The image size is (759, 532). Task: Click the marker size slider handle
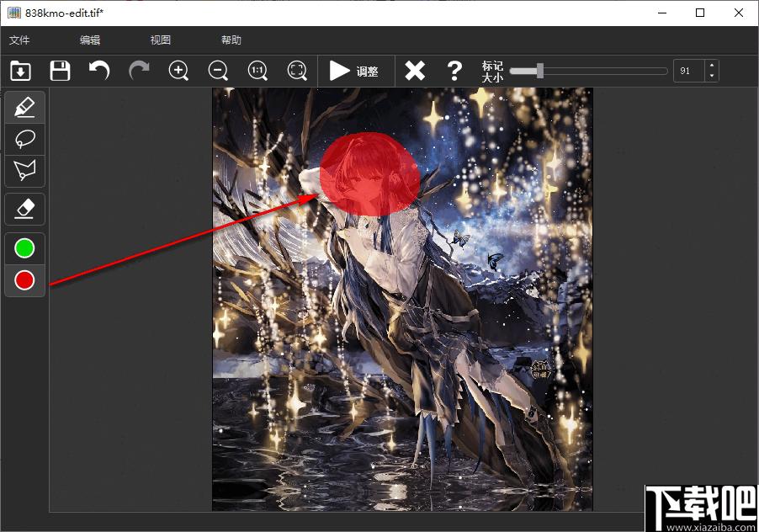pyautogui.click(x=539, y=71)
